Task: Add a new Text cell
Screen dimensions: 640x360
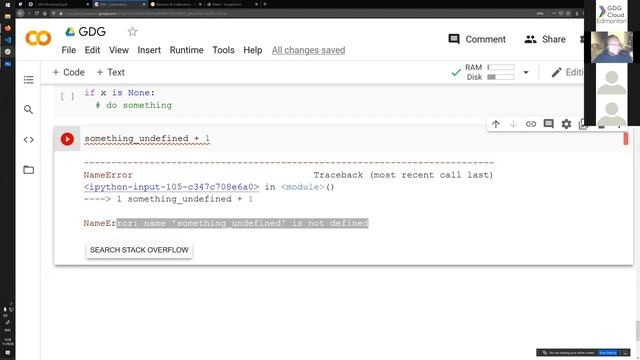Action: [x=111, y=72]
